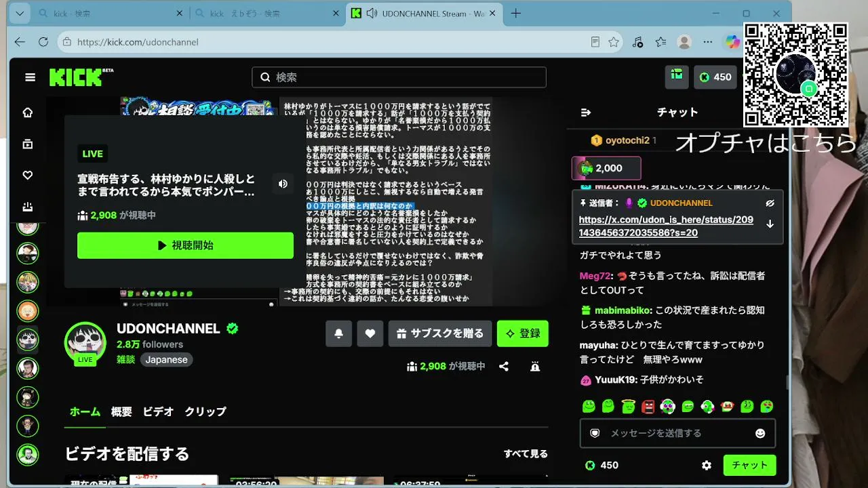The image size is (868, 488).
Task: Hide the pinned message with the eye icon
Action: 770,203
